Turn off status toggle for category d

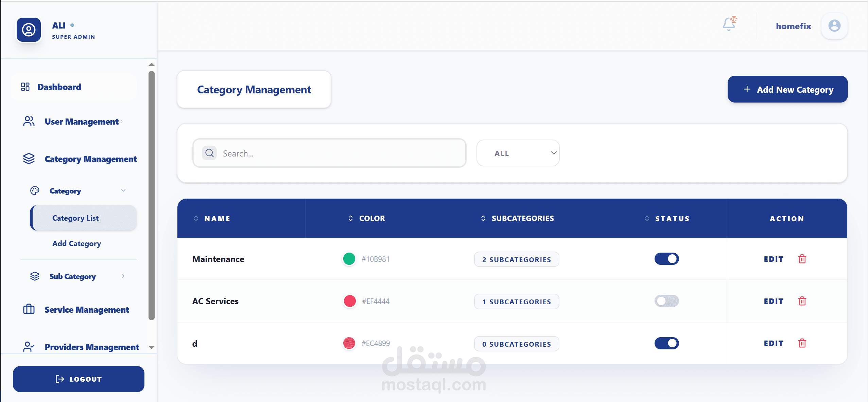click(666, 343)
